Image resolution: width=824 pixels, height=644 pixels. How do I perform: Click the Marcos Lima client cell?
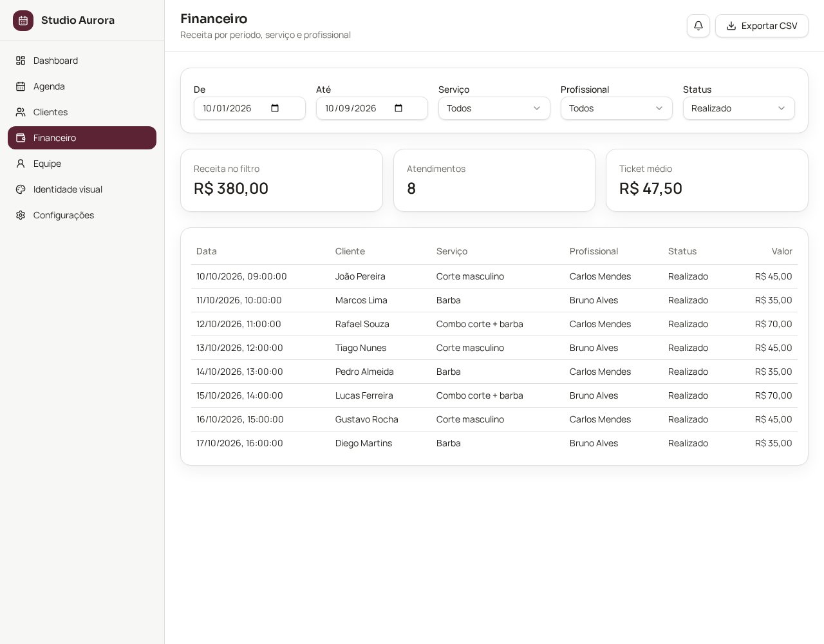click(x=361, y=300)
